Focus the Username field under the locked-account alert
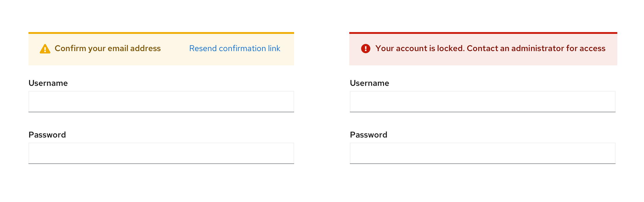Screen dimensions: 644x202 tap(483, 102)
